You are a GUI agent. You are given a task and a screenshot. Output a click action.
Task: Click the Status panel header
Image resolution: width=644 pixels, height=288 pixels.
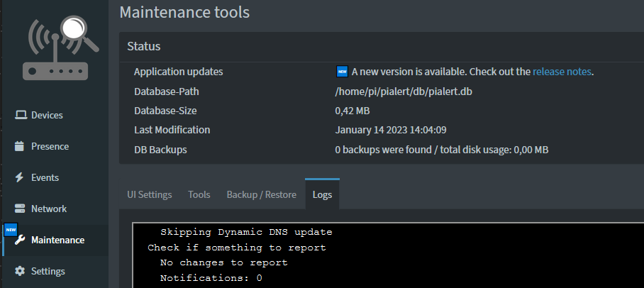click(x=144, y=46)
